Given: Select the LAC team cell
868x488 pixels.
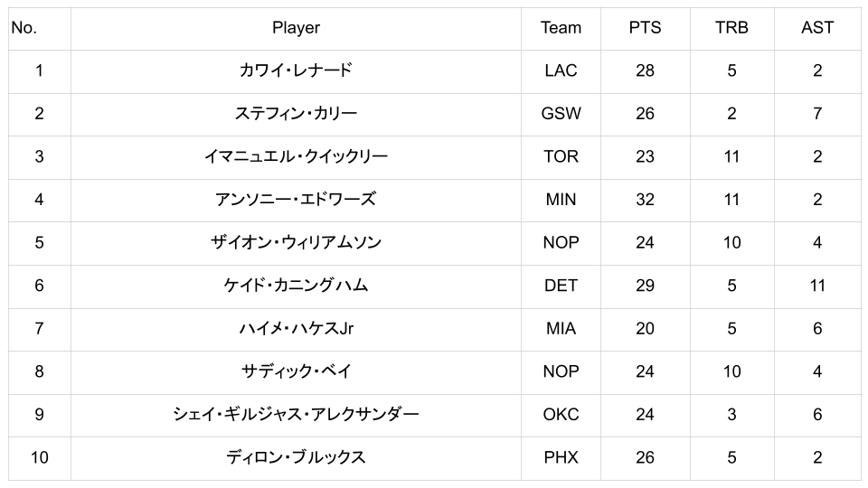Looking at the screenshot, I should tap(561, 70).
